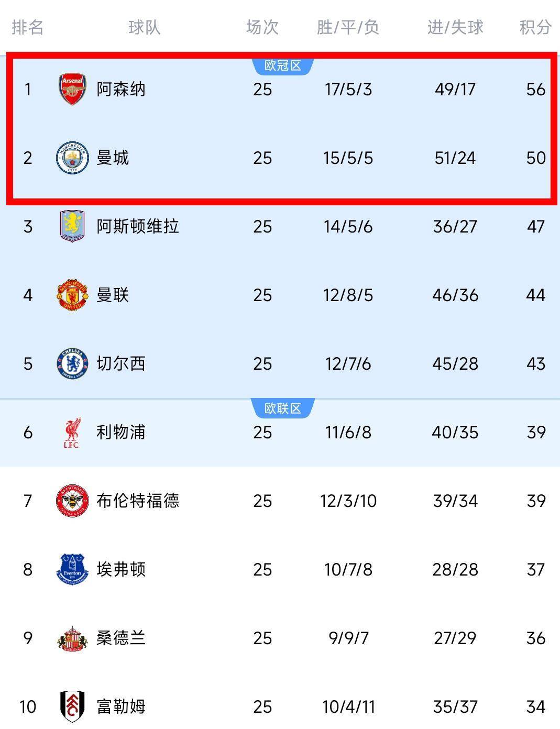Click the 欧冠区 zone label
This screenshot has width=560, height=729.
tap(283, 65)
